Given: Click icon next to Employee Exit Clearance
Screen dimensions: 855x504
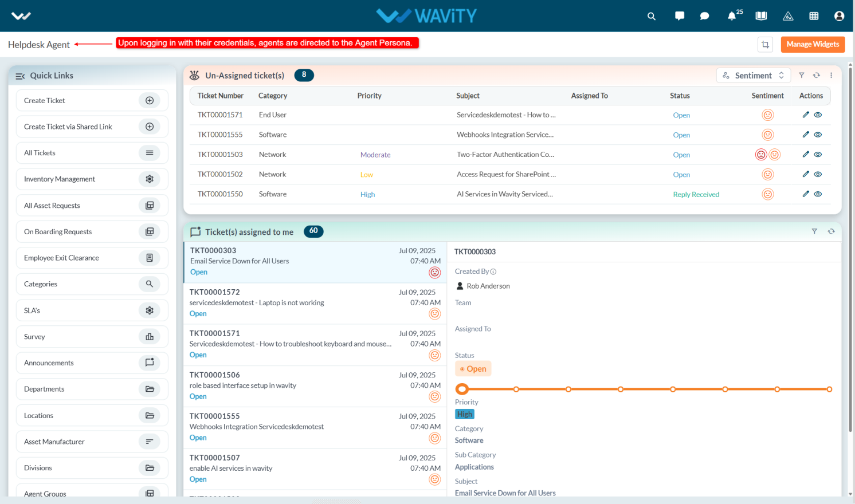Looking at the screenshot, I should pyautogui.click(x=150, y=258).
